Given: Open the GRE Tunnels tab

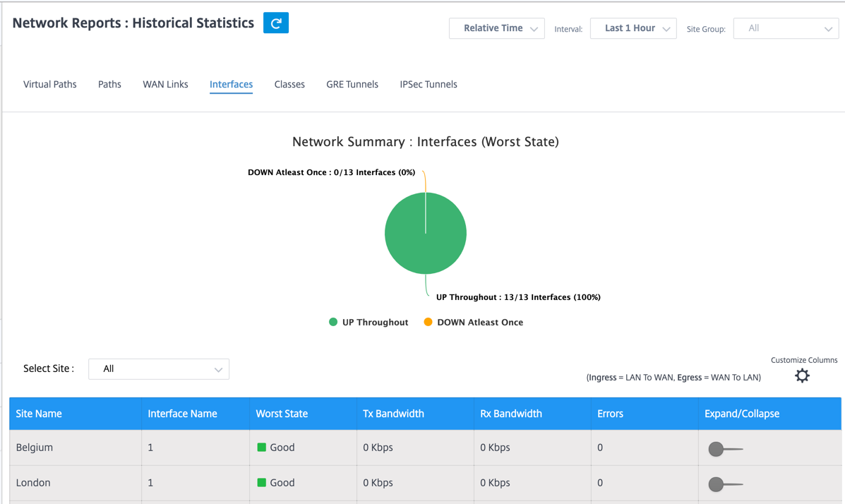Looking at the screenshot, I should [352, 84].
